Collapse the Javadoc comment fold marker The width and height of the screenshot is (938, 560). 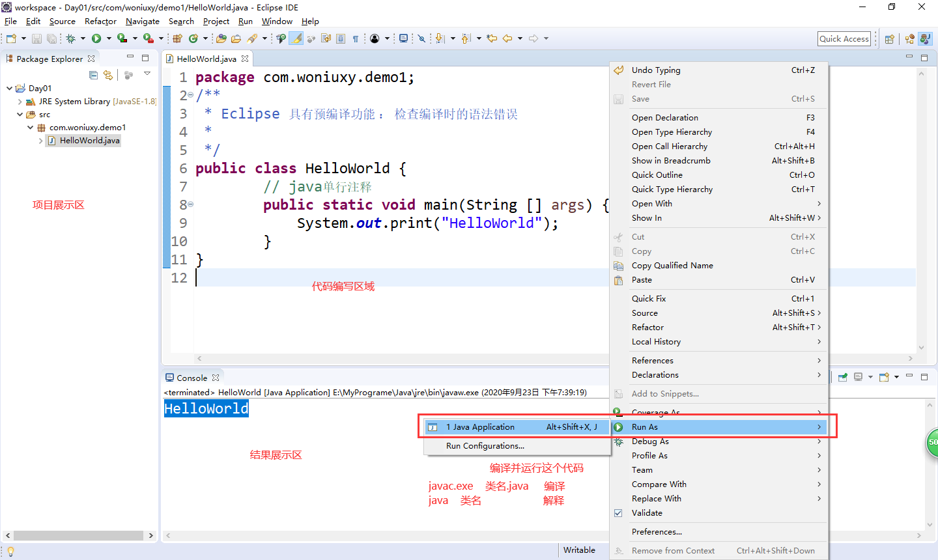pyautogui.click(x=190, y=95)
